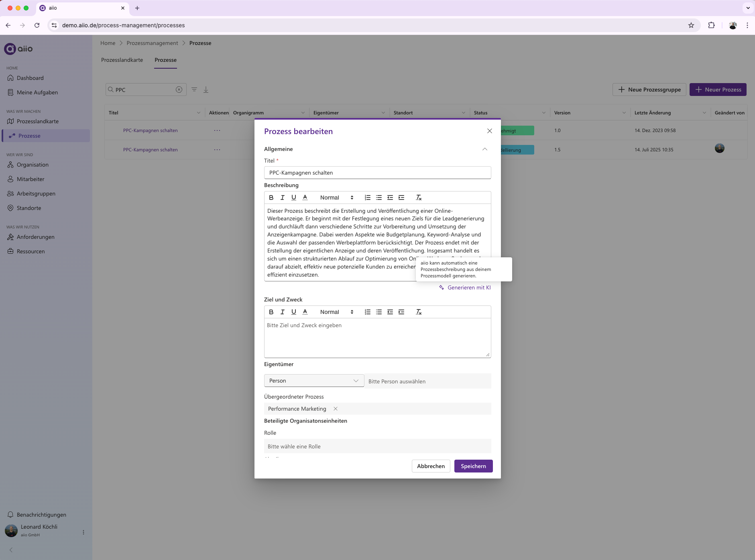This screenshot has width=755, height=560.
Task: Open the filter options beside the search field
Action: (x=195, y=90)
